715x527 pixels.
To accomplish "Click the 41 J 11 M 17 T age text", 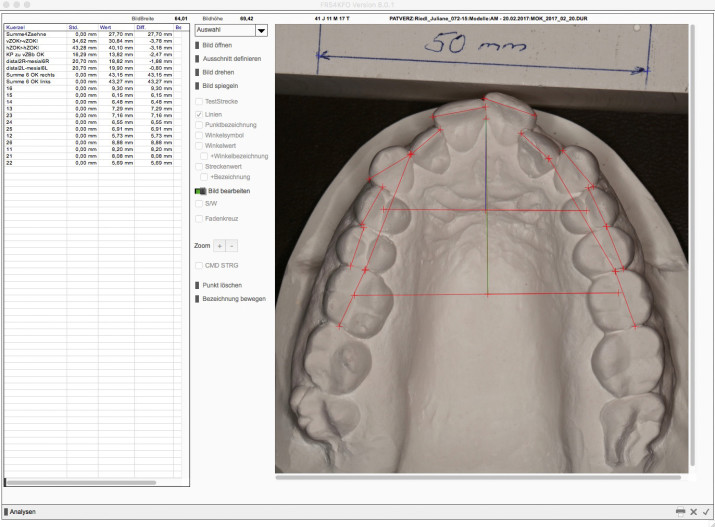I will [x=332, y=19].
